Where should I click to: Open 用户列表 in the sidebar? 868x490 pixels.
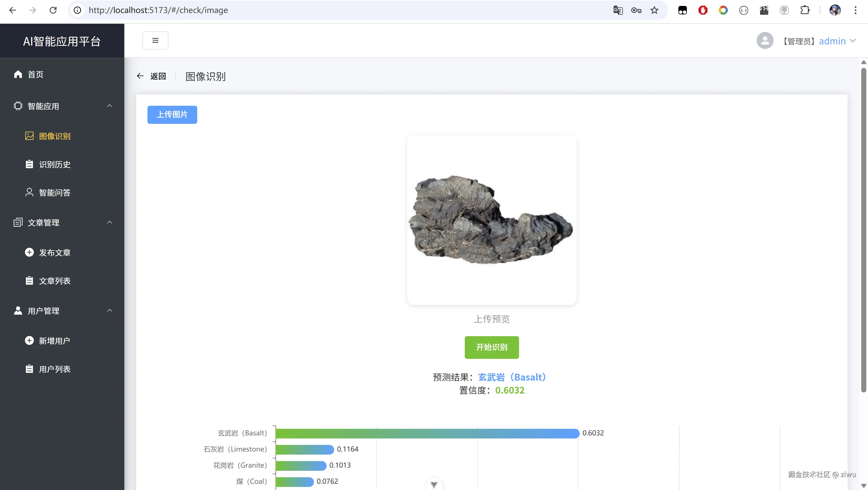tap(55, 369)
